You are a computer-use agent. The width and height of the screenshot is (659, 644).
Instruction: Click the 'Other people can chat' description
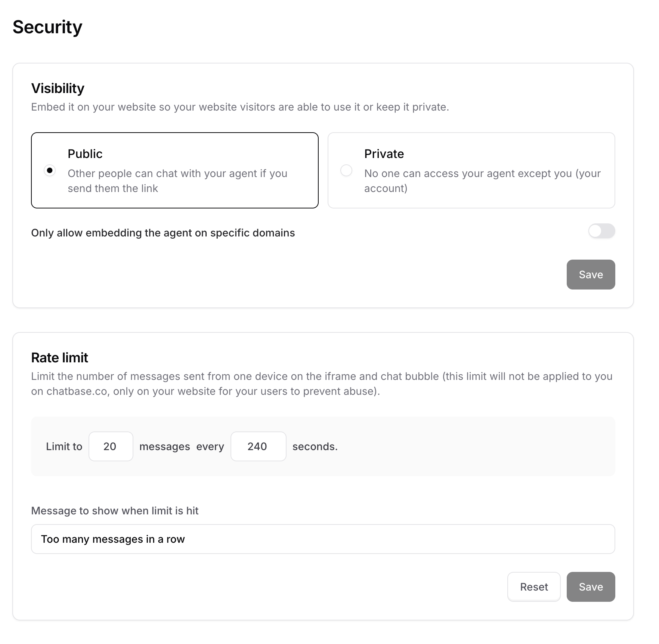pyautogui.click(x=177, y=181)
